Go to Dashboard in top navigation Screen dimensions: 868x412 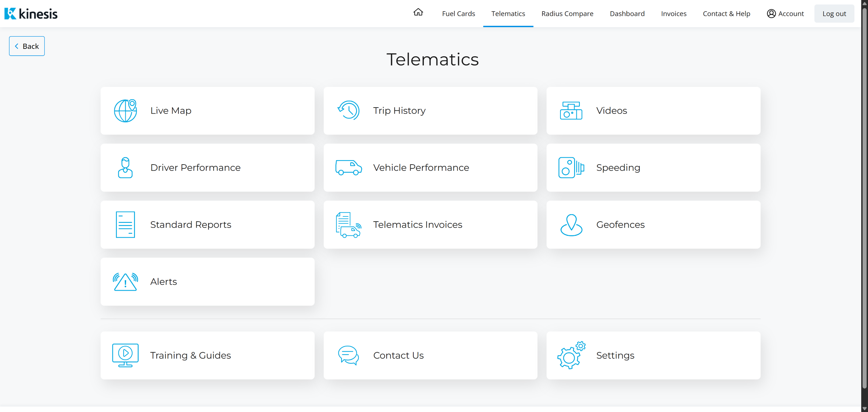(x=627, y=14)
